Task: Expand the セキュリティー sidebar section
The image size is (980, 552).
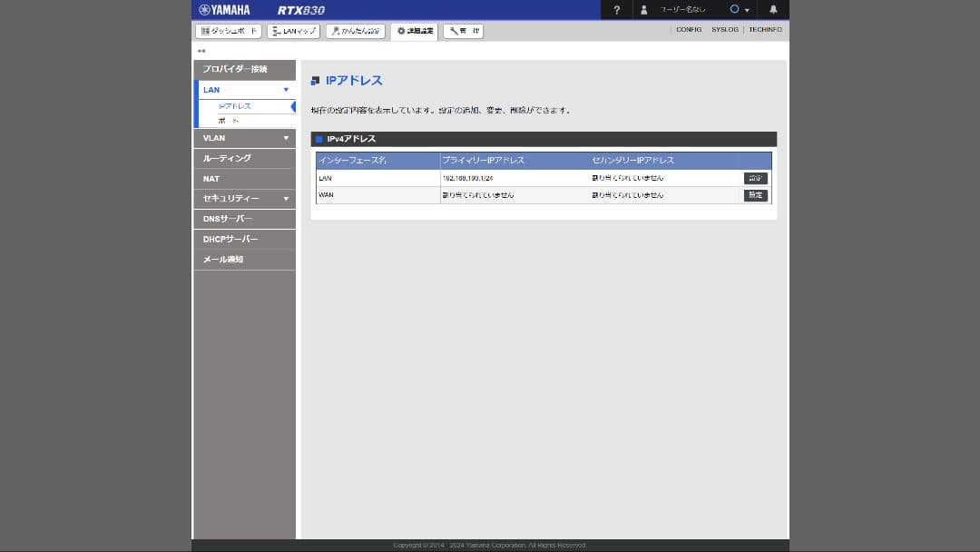Action: [x=243, y=199]
